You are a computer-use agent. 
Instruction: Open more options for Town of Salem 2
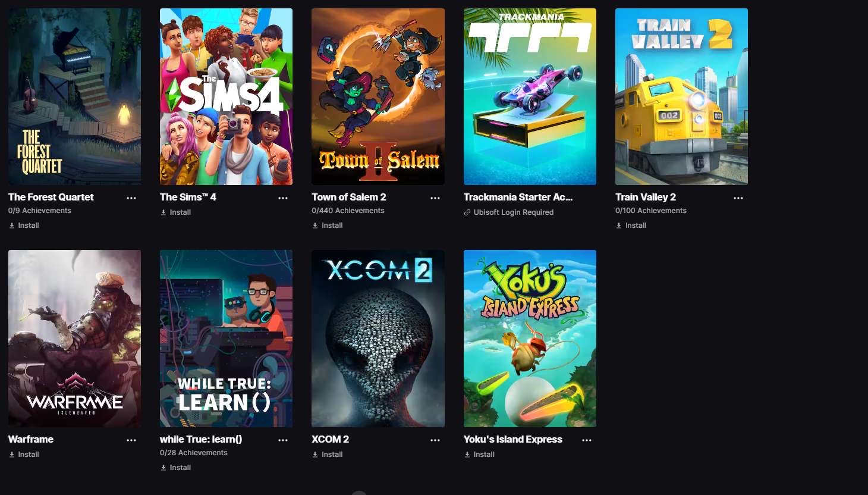[x=435, y=198]
